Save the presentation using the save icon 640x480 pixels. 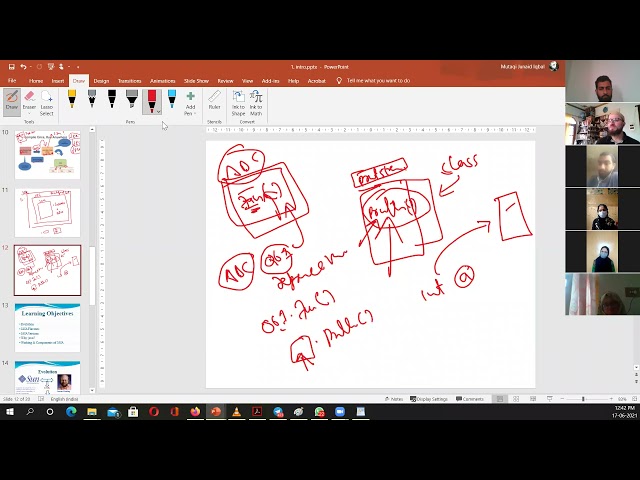pos(11,67)
